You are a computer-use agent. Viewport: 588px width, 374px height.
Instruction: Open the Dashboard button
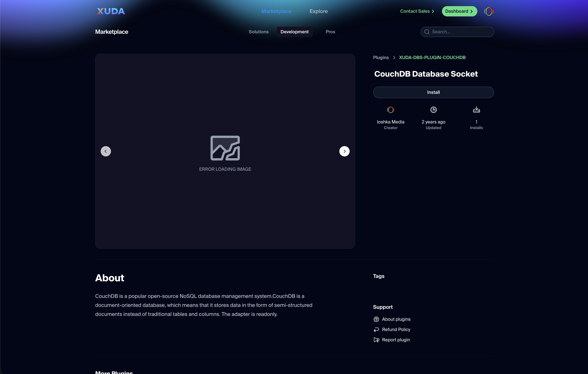(x=459, y=11)
